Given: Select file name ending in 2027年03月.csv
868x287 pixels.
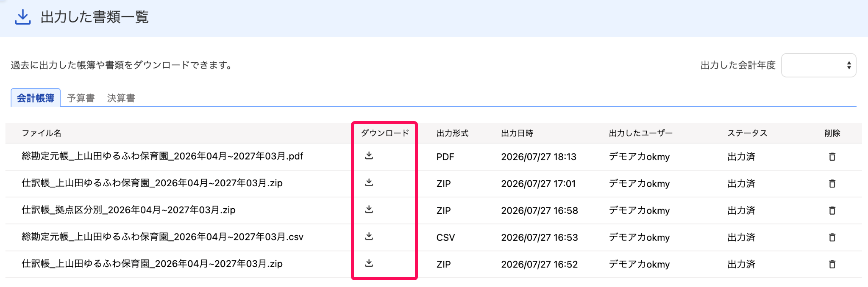Looking at the screenshot, I should pyautogui.click(x=162, y=237).
